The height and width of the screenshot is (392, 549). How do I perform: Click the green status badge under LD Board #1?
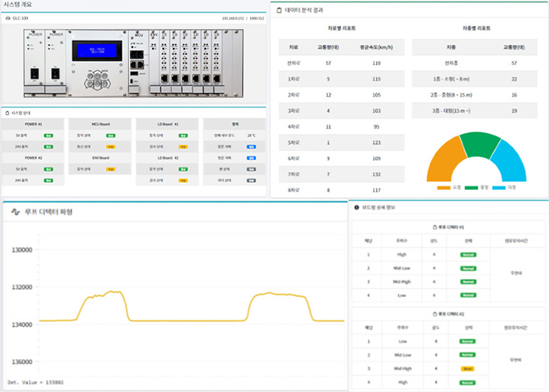[x=183, y=135]
